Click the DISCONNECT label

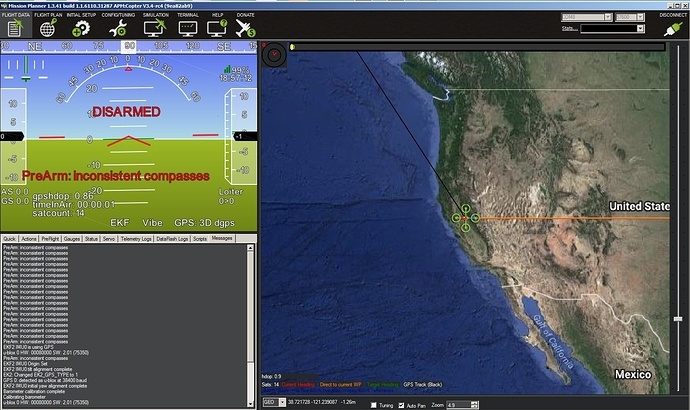point(673,15)
